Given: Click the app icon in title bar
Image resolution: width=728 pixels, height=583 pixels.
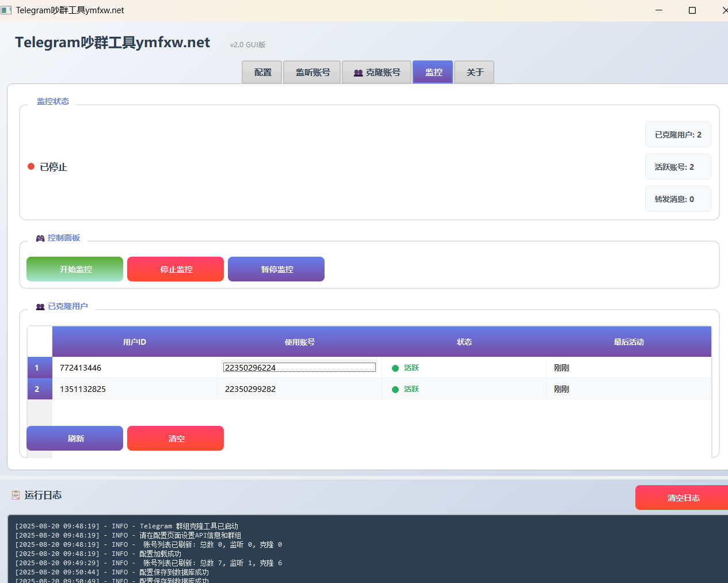Looking at the screenshot, I should point(6,10).
